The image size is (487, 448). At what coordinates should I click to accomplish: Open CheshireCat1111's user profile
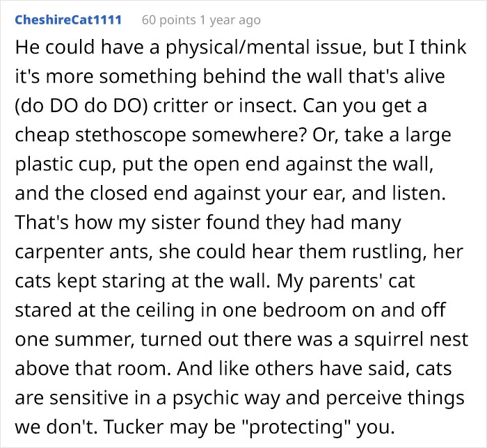coord(68,19)
